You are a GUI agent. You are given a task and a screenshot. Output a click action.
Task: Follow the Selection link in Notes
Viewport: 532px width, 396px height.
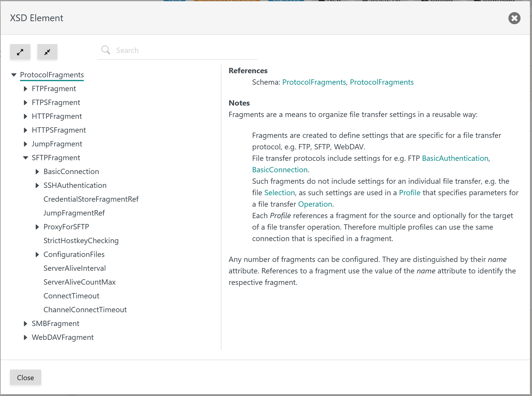pos(280,193)
